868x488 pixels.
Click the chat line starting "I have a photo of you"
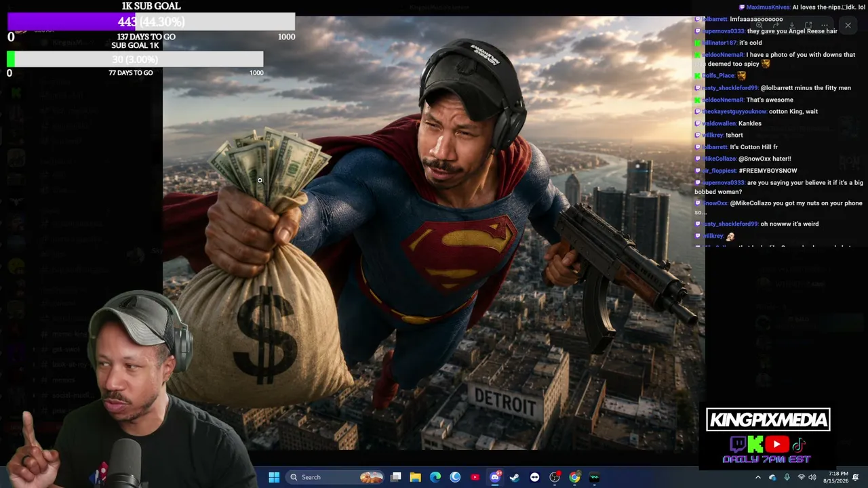[775, 59]
